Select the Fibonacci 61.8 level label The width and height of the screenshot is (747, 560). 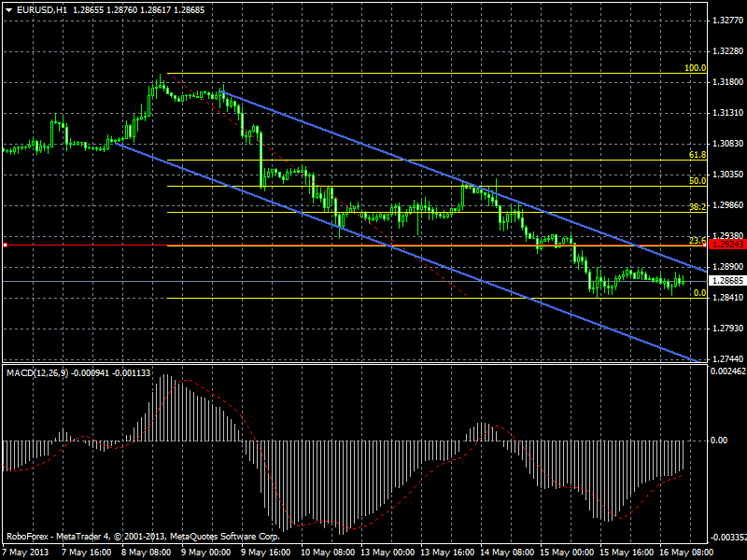click(x=698, y=155)
